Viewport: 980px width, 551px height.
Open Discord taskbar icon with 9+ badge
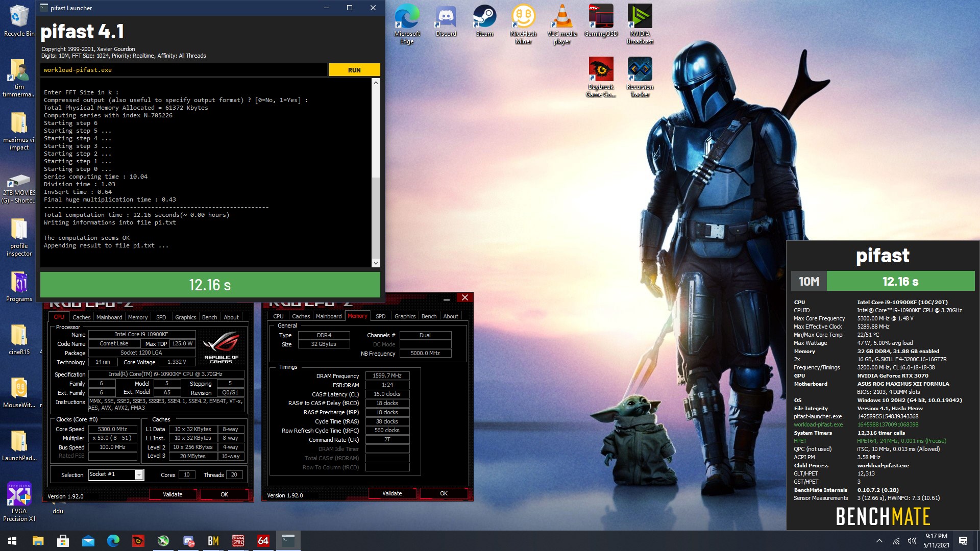point(188,541)
